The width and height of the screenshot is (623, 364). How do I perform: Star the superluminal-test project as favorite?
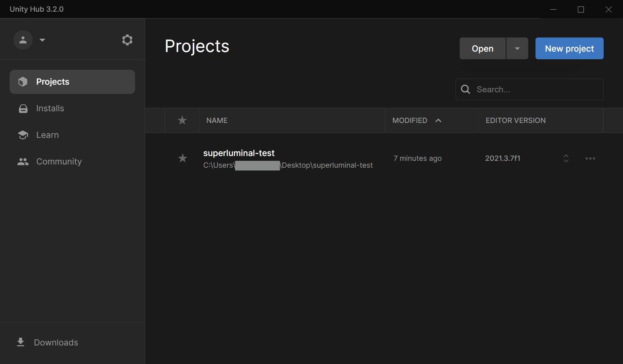click(x=183, y=158)
